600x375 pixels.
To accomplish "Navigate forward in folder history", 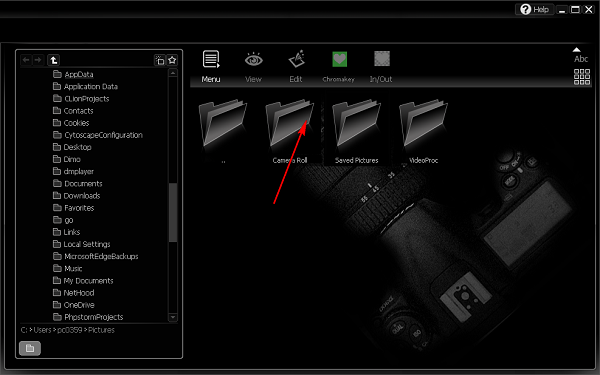I will pyautogui.click(x=38, y=60).
